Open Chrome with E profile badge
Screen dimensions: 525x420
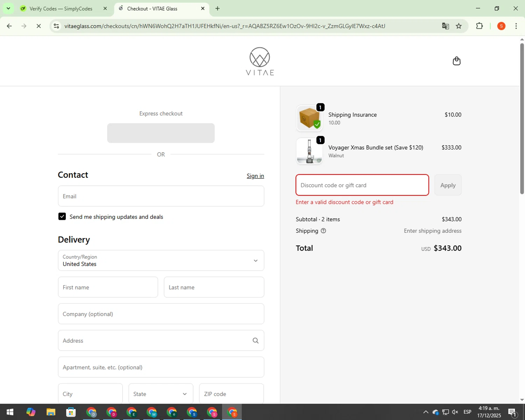132,412
